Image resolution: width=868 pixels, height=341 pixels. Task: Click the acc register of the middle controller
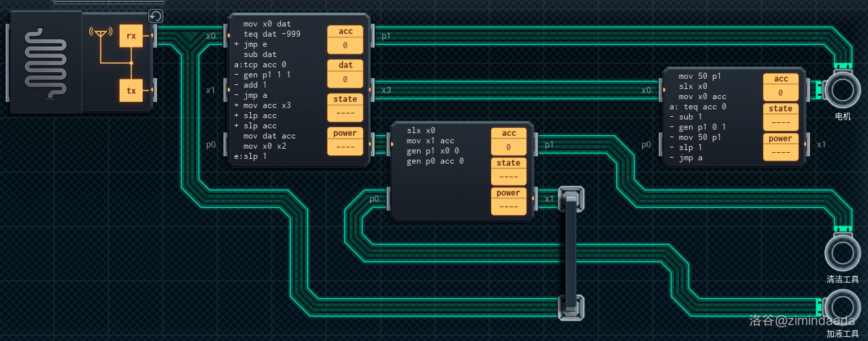point(508,147)
